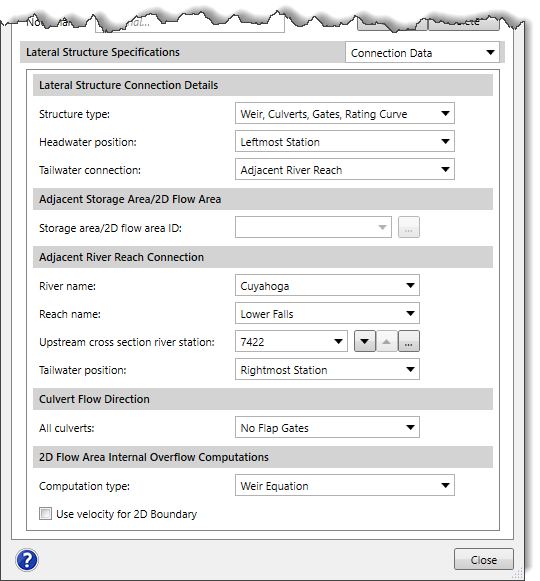Click the 2D Flow Area Internal Overflow Computations heading

[153, 457]
